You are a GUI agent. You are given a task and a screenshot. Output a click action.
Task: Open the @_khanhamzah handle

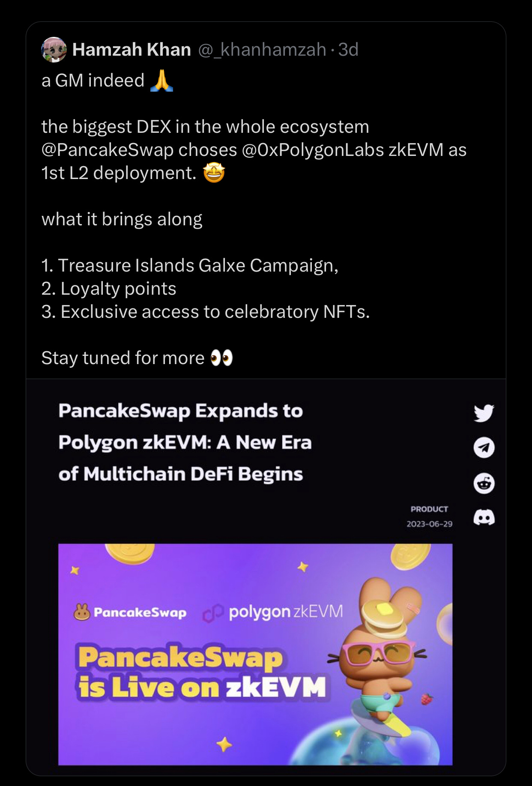click(x=262, y=50)
